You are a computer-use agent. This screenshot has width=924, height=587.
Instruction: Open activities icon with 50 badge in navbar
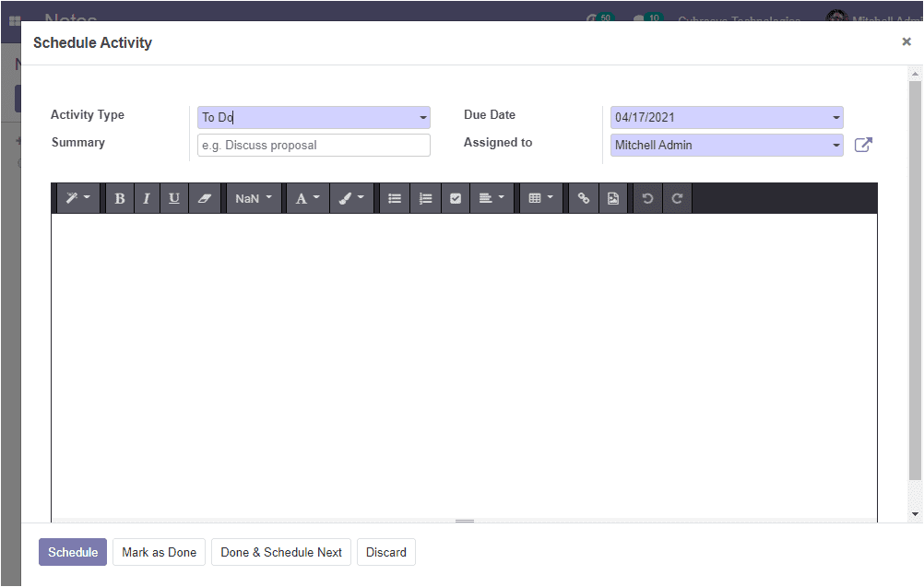click(x=600, y=18)
